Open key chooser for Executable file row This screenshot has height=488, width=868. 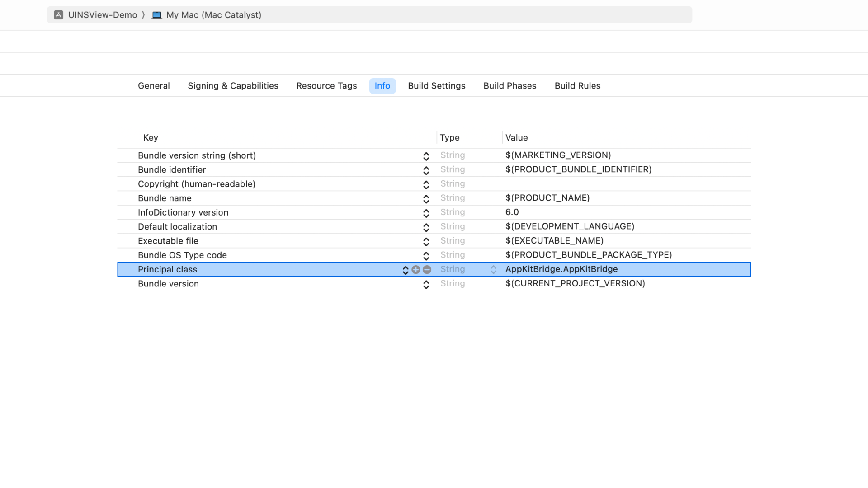click(426, 241)
